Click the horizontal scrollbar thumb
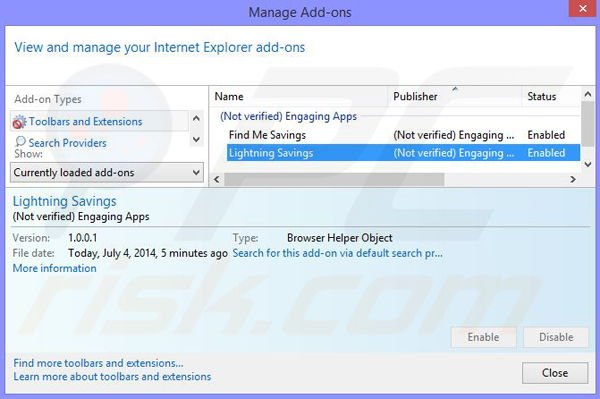600x399 pixels. [x=334, y=179]
